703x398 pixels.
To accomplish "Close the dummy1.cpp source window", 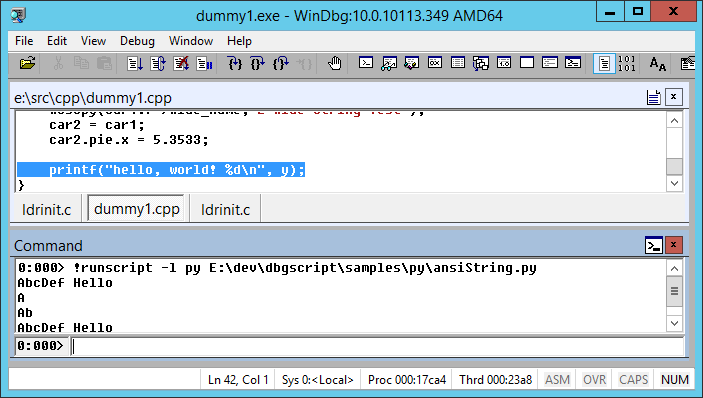I will (x=673, y=97).
